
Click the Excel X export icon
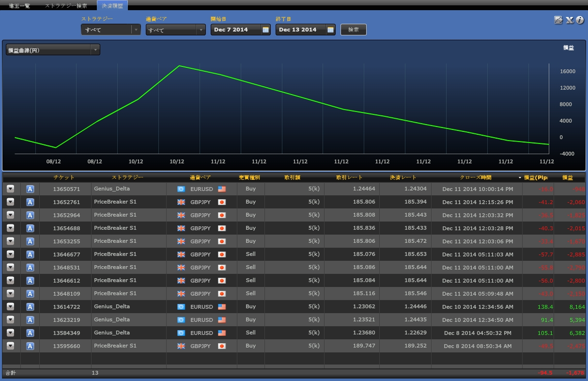(x=569, y=20)
